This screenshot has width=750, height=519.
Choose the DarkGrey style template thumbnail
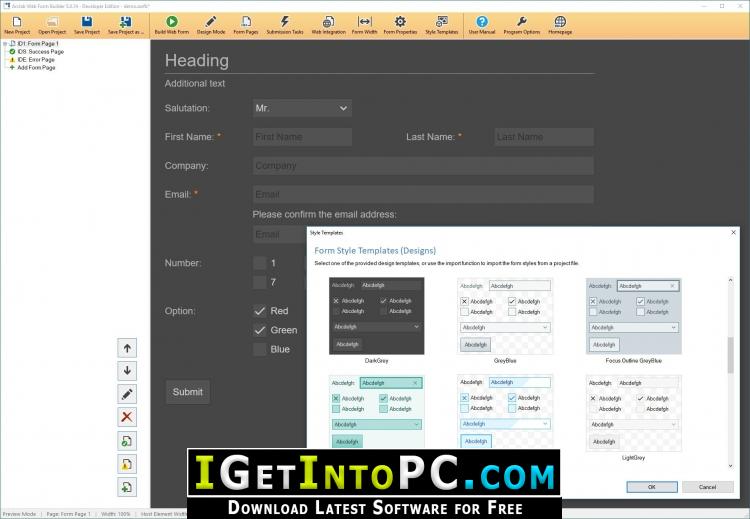pyautogui.click(x=376, y=316)
